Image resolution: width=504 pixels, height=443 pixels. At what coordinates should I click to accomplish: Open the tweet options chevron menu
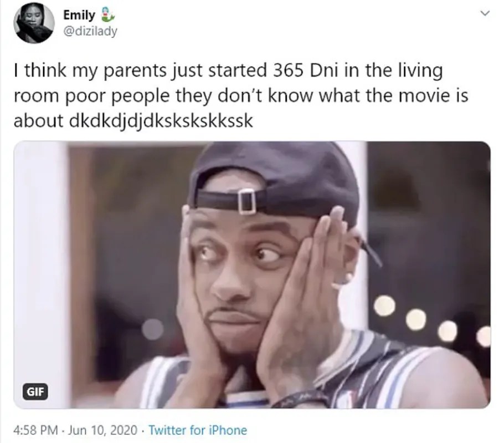point(485,13)
